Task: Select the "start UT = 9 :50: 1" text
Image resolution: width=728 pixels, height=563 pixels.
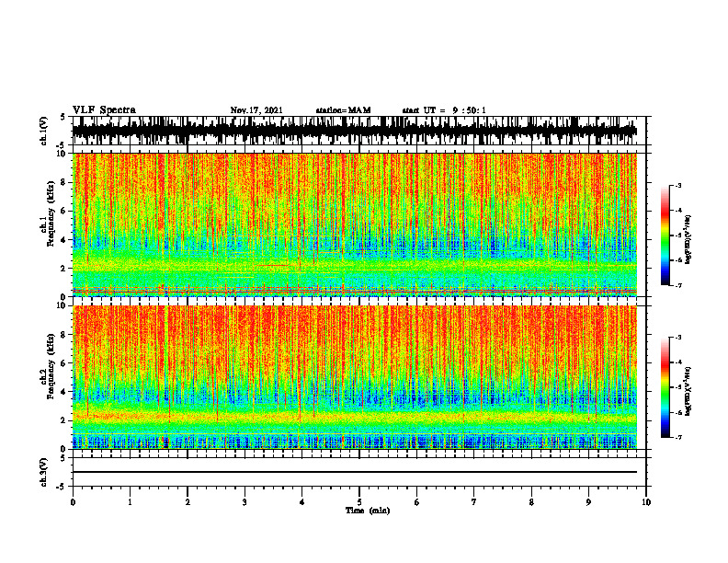Action: 444,110
